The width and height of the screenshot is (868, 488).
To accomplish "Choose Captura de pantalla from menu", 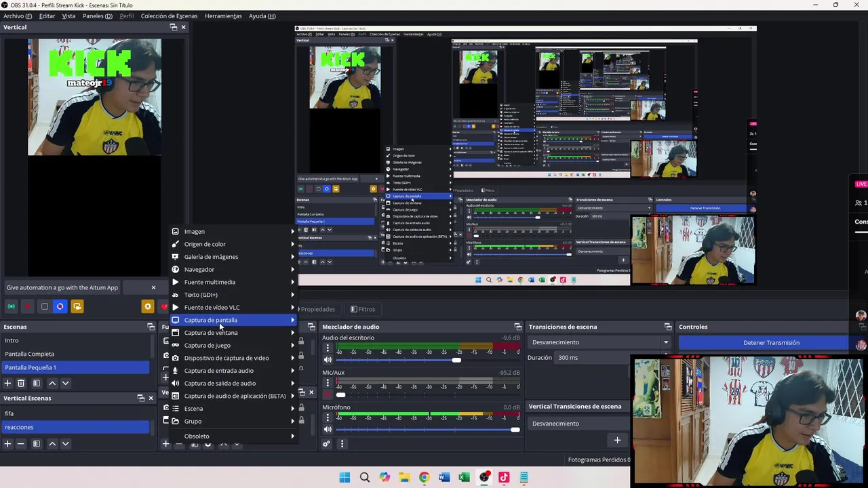I will [233, 320].
